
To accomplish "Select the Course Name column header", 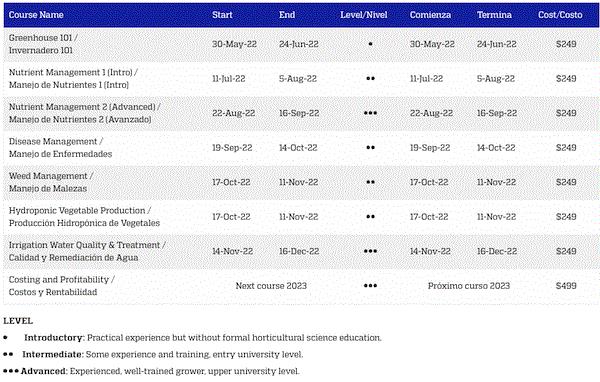I will [36, 15].
